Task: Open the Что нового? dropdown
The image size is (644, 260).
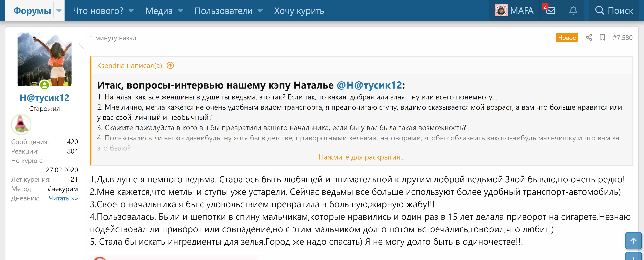Action: 131,11
